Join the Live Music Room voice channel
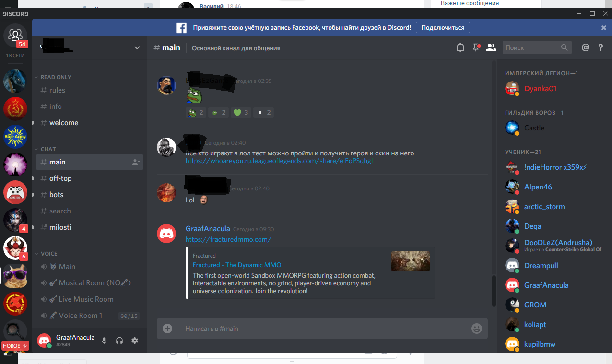The height and width of the screenshot is (364, 612). click(90, 299)
